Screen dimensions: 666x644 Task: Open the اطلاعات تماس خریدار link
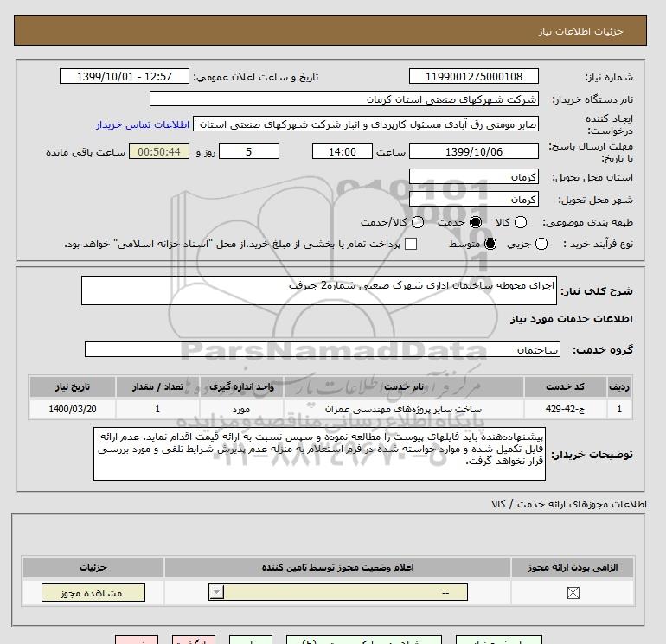143,124
